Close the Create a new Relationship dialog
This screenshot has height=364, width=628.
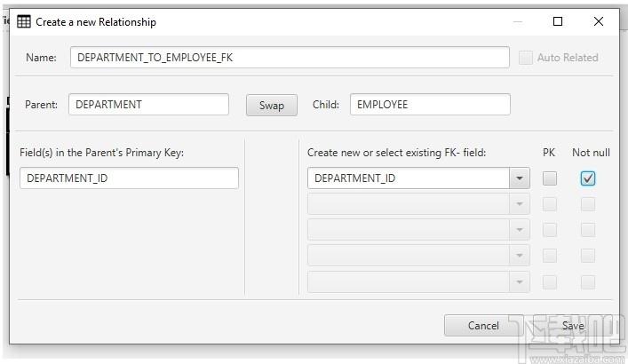[599, 21]
